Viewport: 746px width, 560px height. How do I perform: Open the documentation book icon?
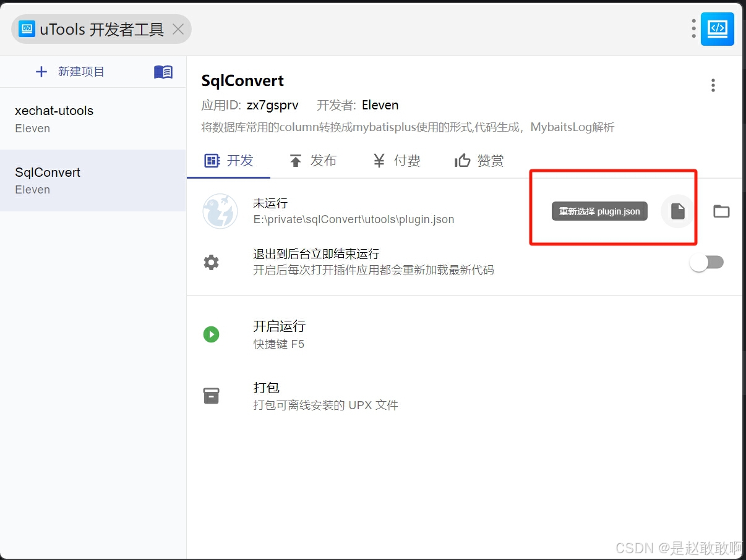tap(163, 72)
